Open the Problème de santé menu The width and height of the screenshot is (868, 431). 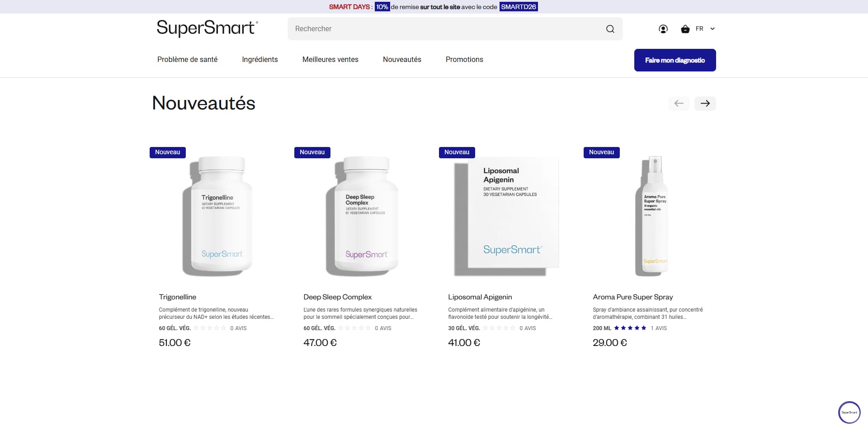(x=187, y=60)
